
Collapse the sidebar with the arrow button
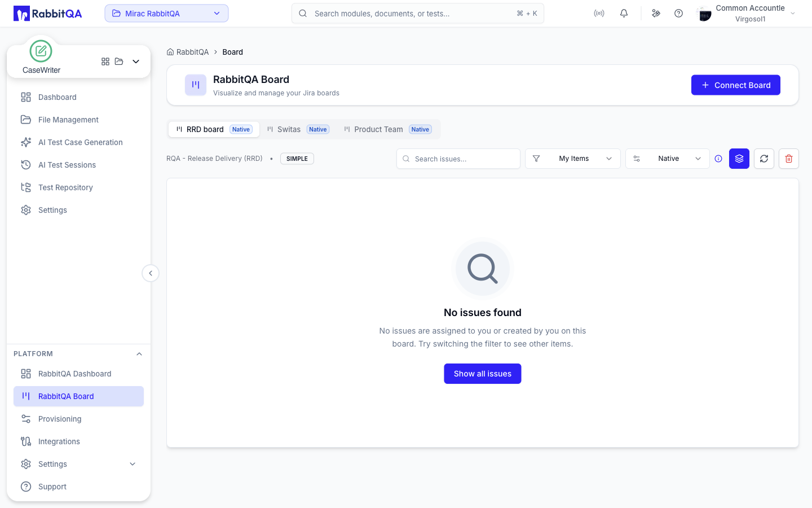point(151,273)
